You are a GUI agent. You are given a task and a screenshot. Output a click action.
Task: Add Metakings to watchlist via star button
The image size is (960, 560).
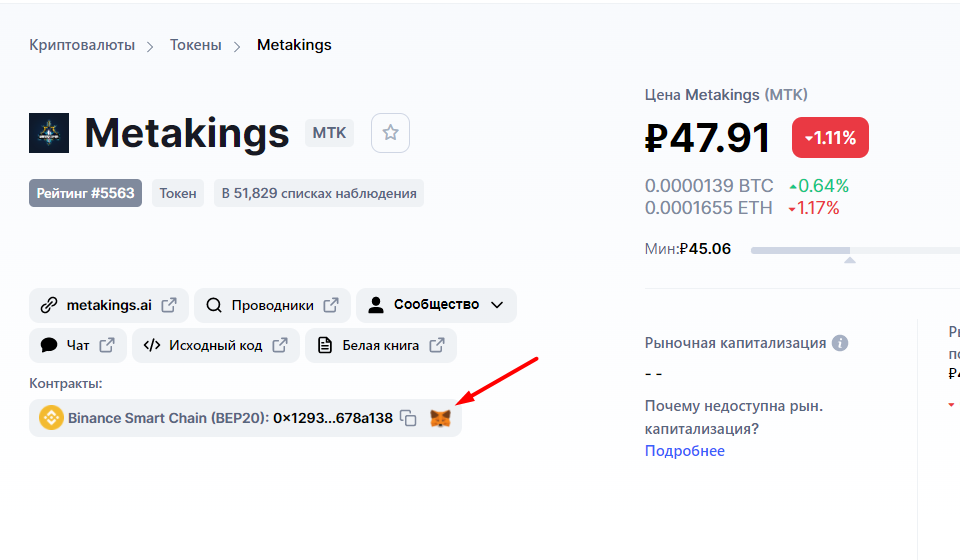(x=390, y=133)
